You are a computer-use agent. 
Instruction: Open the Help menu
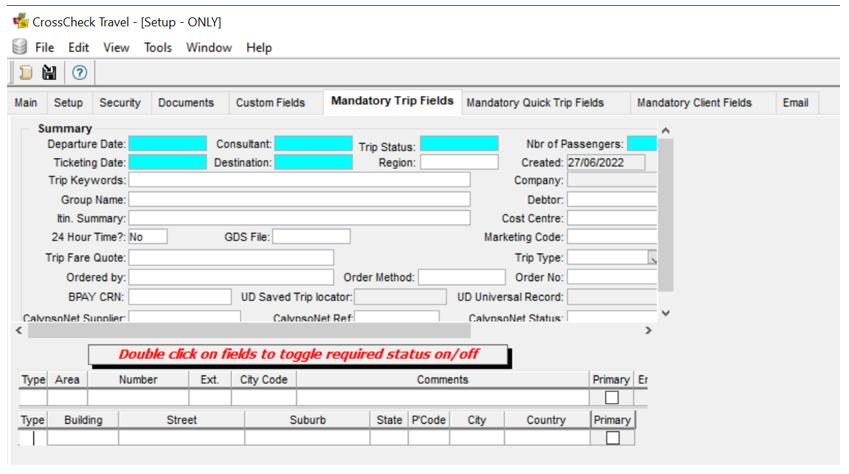[259, 48]
